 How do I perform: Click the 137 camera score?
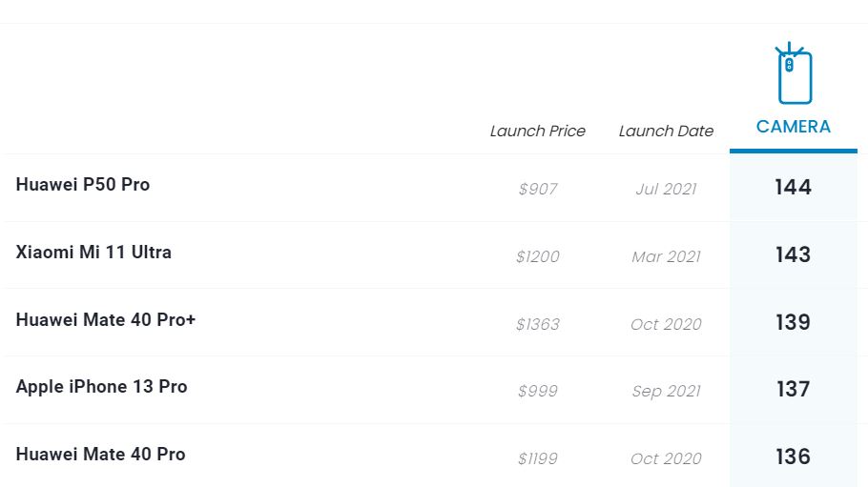(794, 389)
